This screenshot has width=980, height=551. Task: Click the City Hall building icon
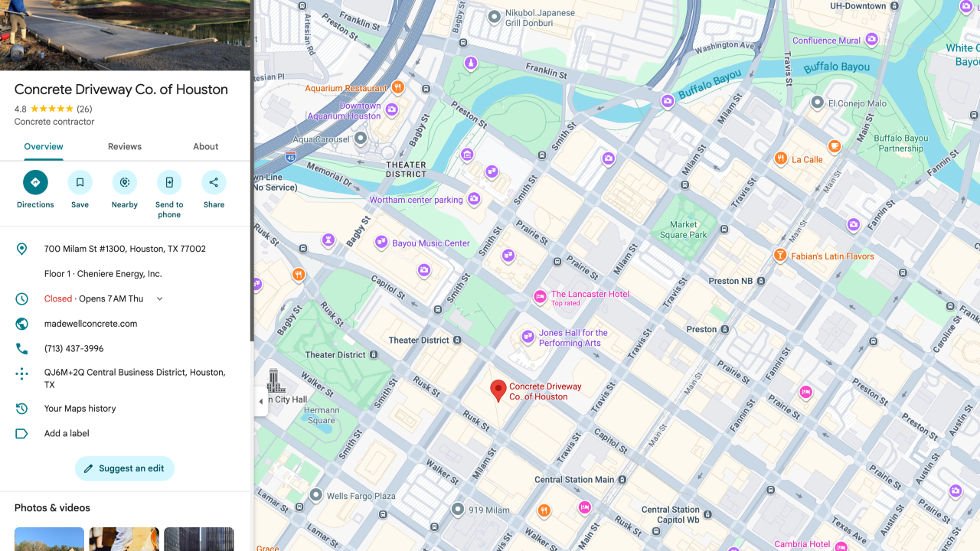pos(276,380)
